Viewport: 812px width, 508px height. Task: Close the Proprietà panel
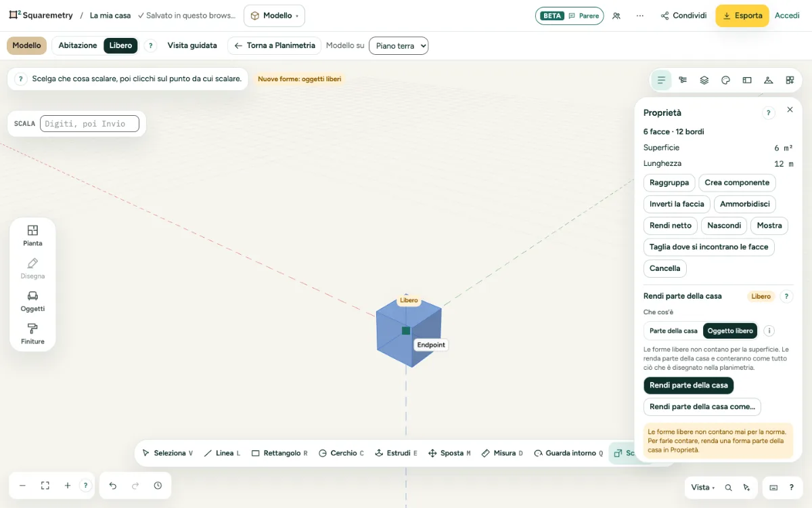pos(790,110)
